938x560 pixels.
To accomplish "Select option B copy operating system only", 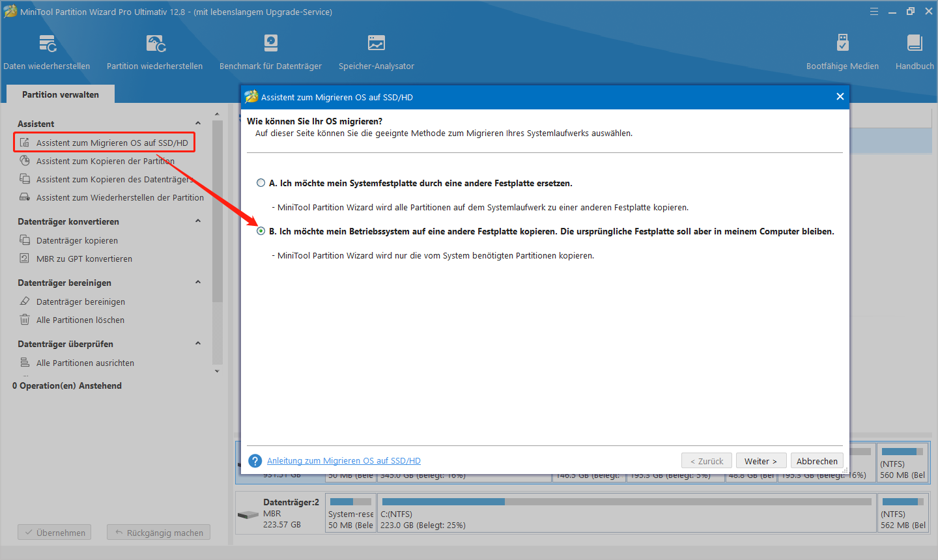I will click(261, 231).
